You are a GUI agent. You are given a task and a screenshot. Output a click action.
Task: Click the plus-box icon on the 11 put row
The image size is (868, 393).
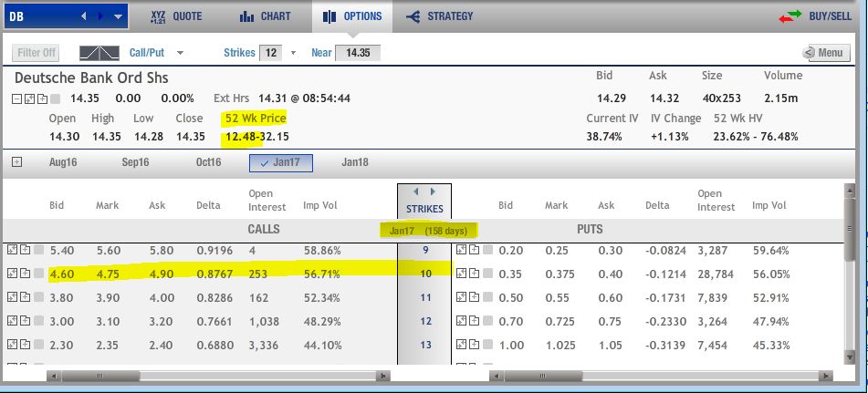tap(475, 297)
